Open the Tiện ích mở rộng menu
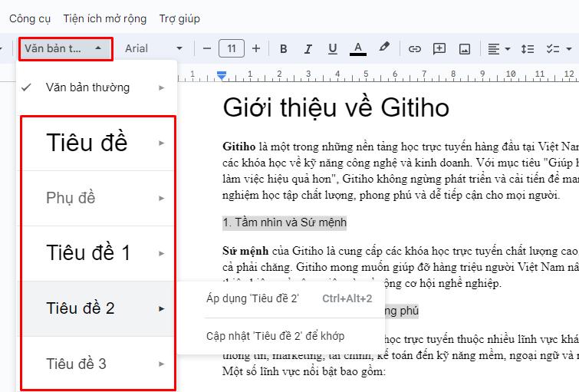Screen dimensions: 579x392 pos(104,18)
